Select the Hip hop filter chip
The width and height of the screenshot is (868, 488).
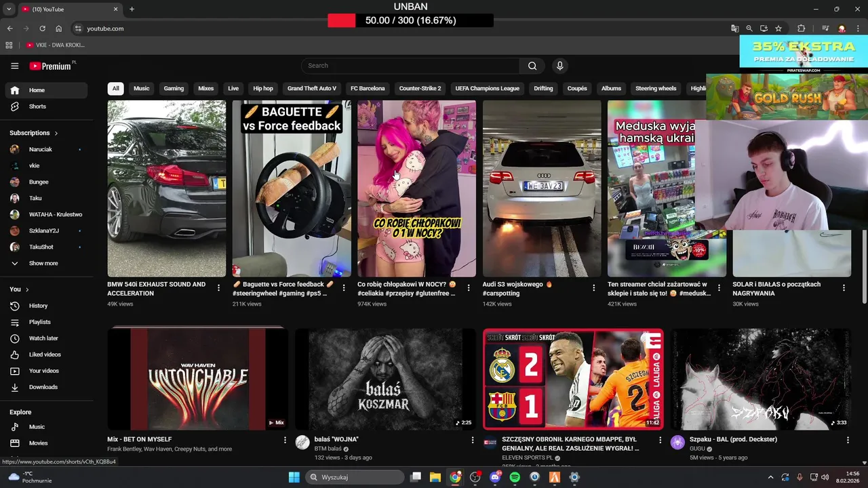(x=263, y=89)
